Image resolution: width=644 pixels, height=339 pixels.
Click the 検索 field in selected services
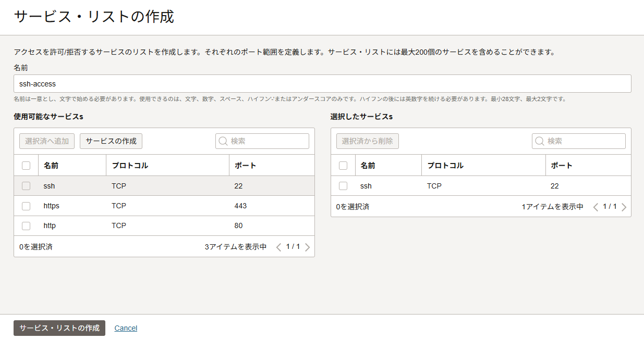point(584,141)
